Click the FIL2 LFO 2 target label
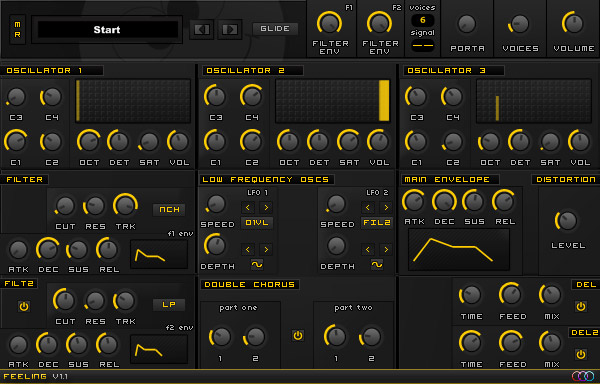This screenshot has width=600, height=384. click(377, 223)
